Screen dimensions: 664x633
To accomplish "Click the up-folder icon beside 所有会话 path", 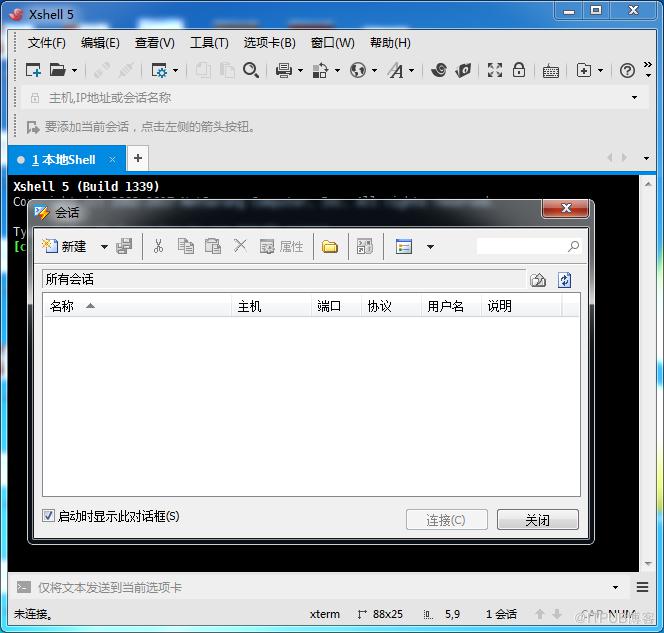I will coord(538,280).
